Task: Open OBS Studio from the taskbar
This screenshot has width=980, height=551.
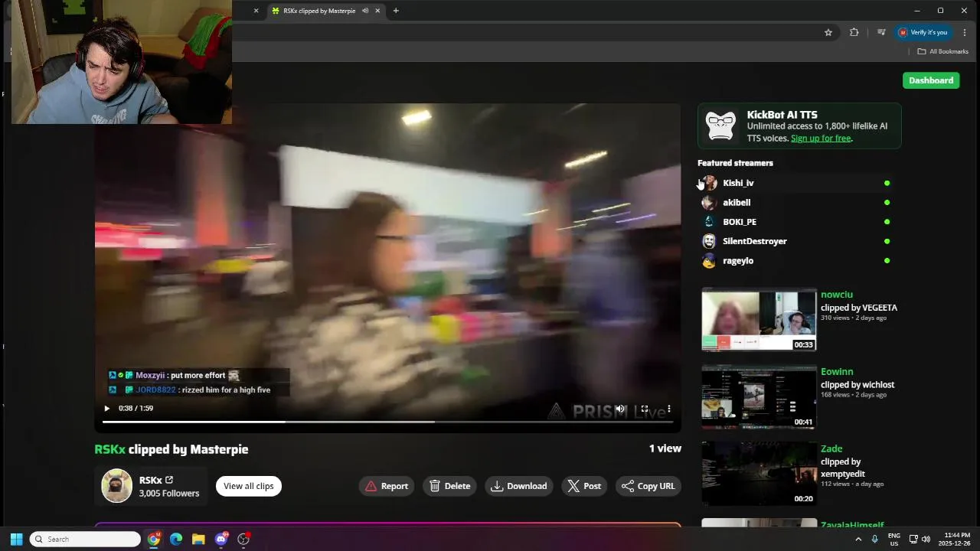Action: tap(243, 539)
